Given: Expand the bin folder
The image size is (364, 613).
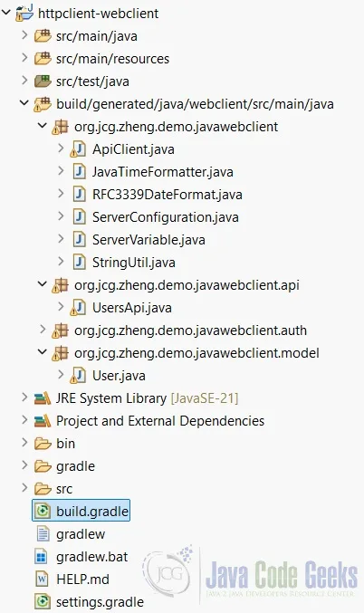Looking at the screenshot, I should click(24, 444).
